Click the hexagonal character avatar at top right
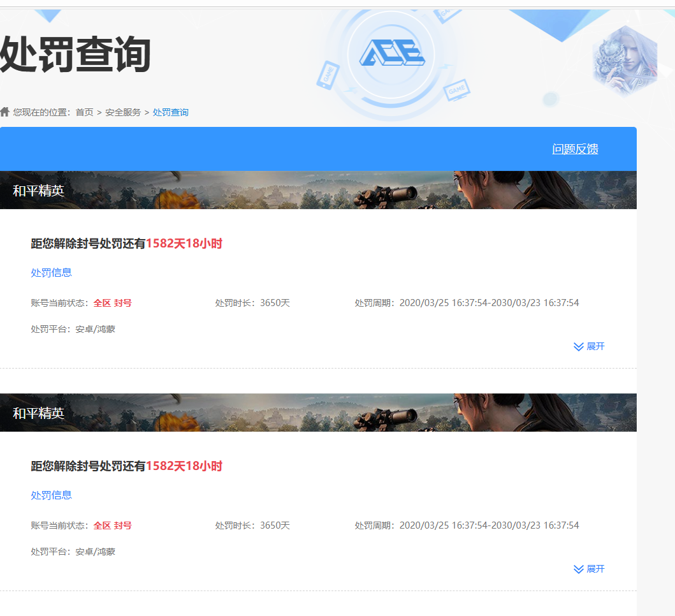The image size is (675, 616). (624, 61)
